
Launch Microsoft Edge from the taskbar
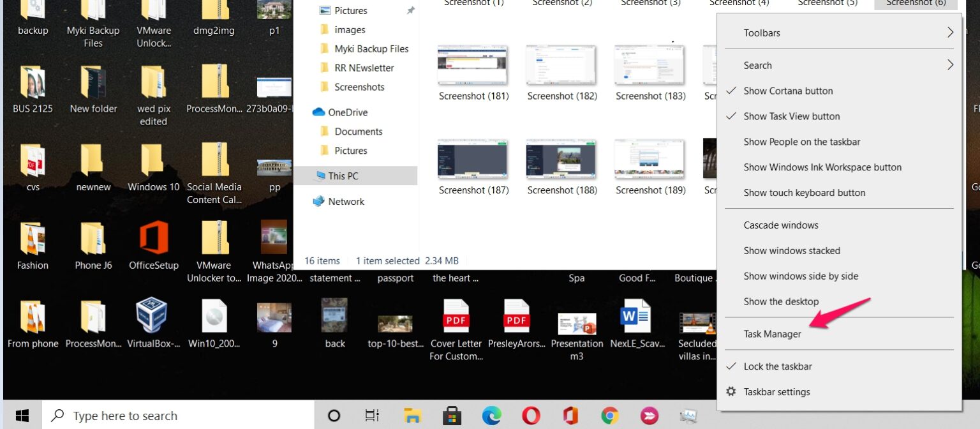491,416
